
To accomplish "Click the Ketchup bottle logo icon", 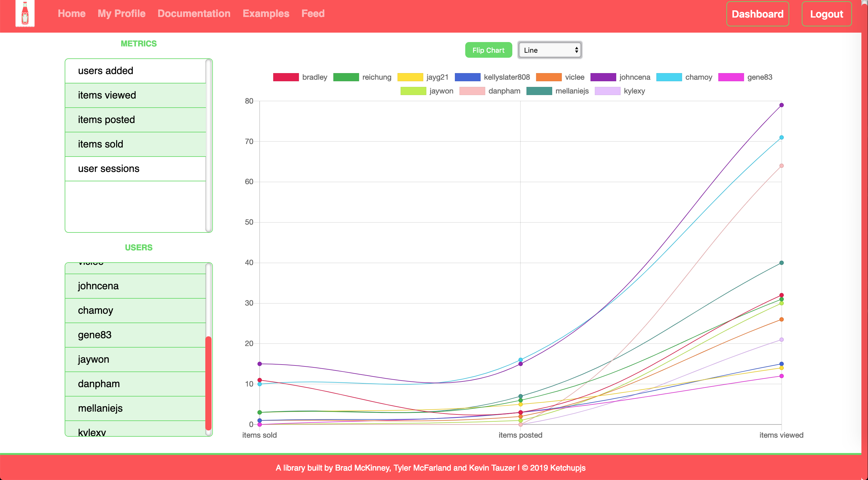I will pyautogui.click(x=25, y=13).
